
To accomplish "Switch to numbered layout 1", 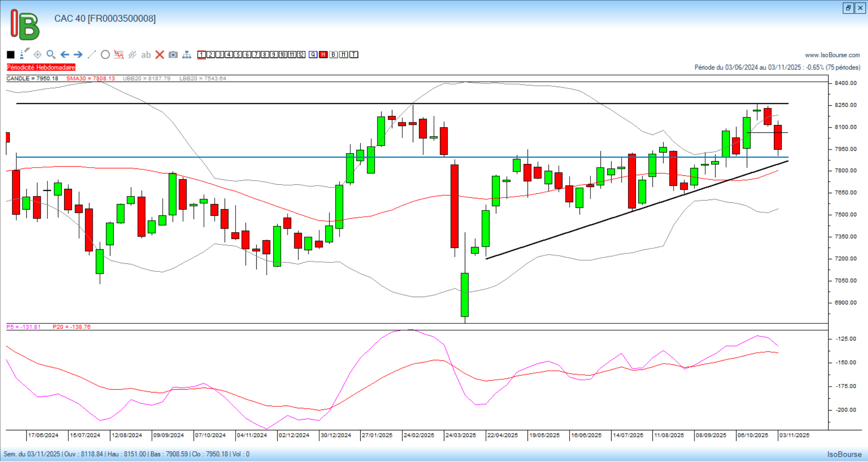I will tap(202, 55).
